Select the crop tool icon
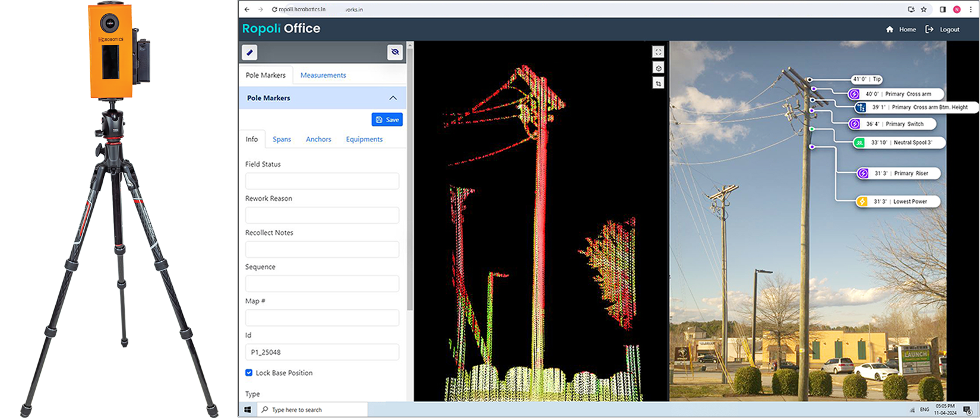The image size is (980, 418). tap(658, 84)
